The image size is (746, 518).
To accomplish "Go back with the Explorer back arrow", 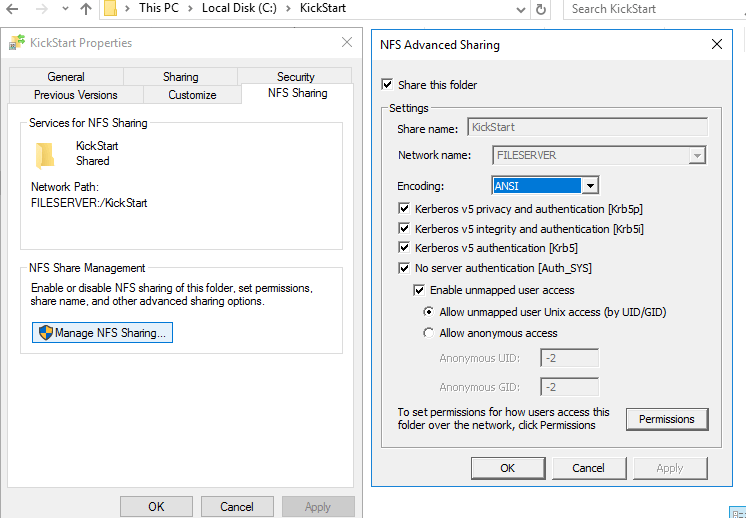I will (12, 9).
